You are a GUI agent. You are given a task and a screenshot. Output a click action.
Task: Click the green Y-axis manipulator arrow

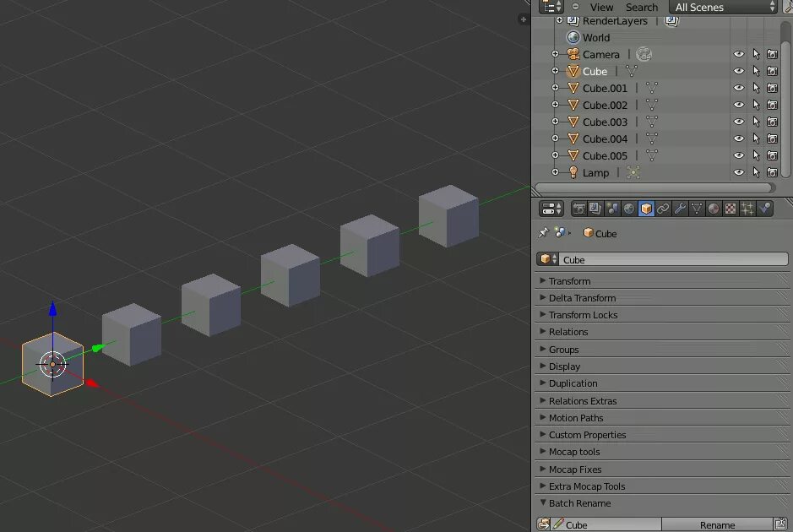click(98, 348)
